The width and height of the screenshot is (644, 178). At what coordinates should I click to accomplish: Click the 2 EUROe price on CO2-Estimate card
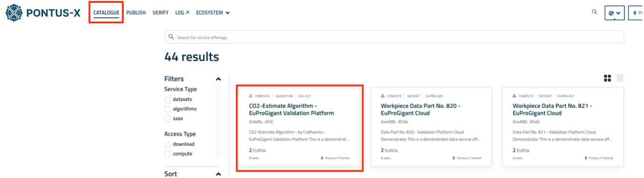click(x=257, y=150)
